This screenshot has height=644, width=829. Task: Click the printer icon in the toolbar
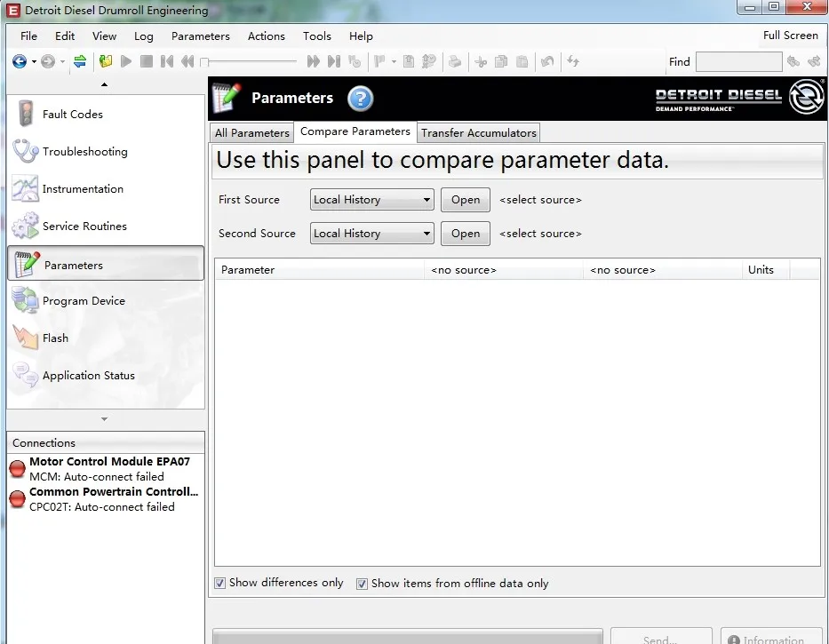[455, 61]
